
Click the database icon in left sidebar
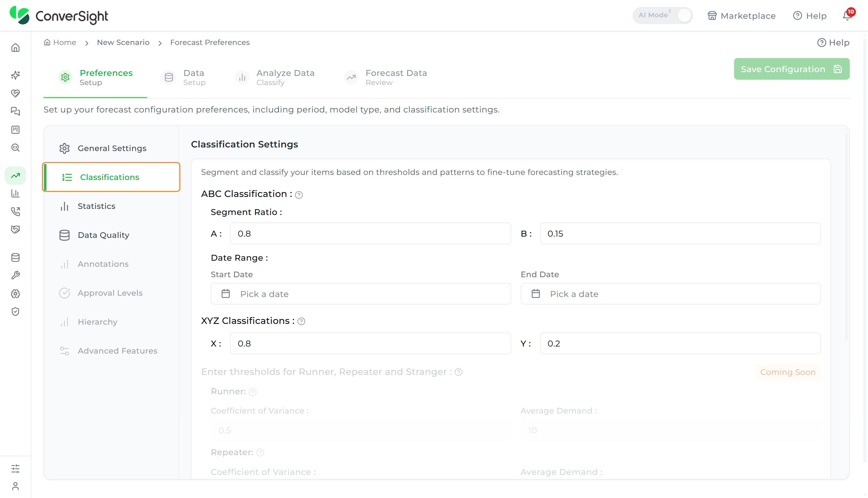pyautogui.click(x=15, y=258)
